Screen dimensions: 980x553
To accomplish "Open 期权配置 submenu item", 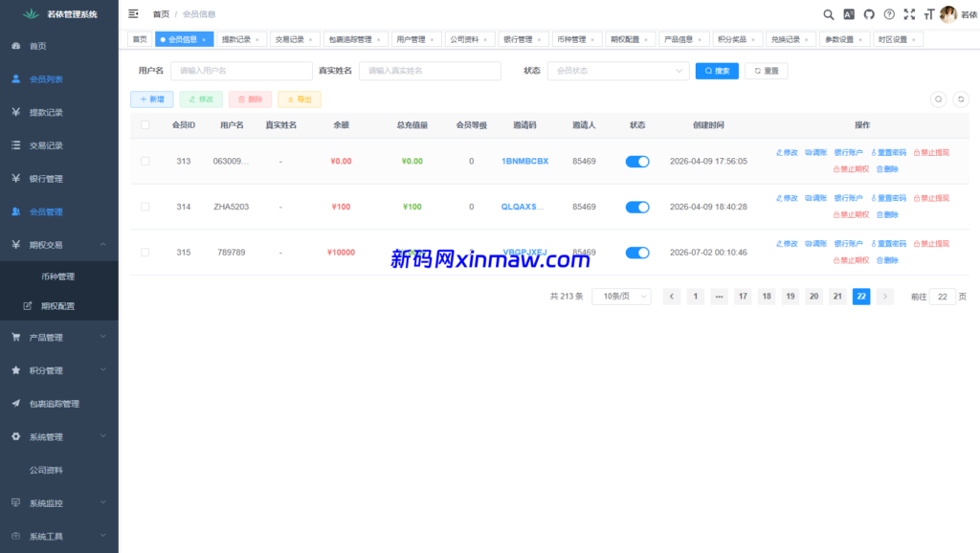I will [59, 306].
